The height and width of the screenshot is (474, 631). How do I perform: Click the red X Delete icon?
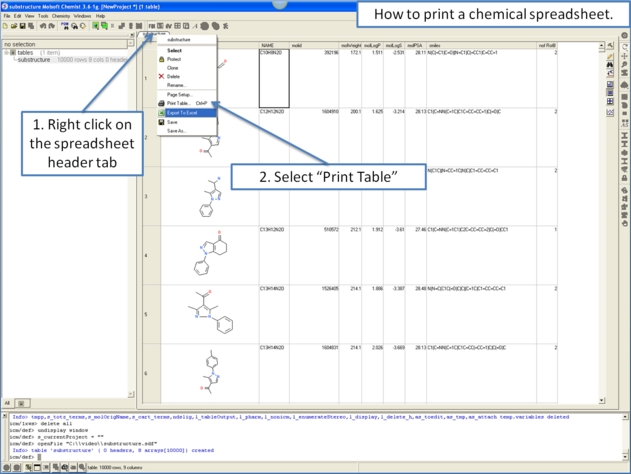pyautogui.click(x=162, y=76)
